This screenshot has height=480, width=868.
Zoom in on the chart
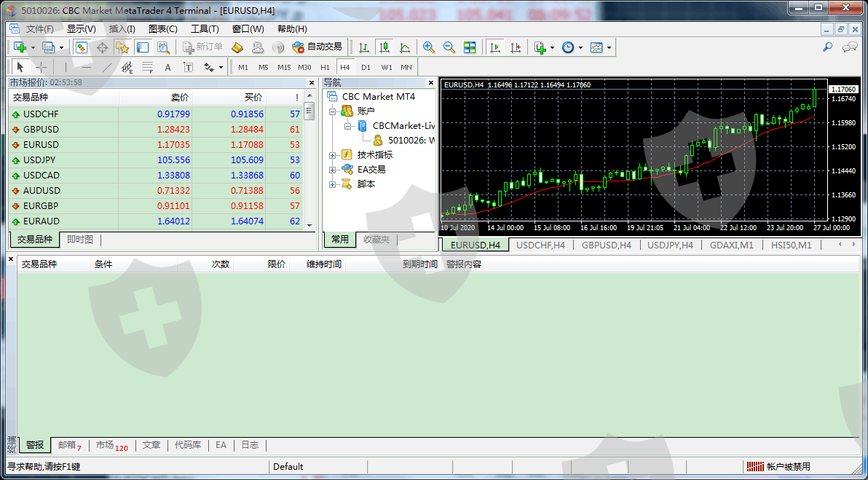click(x=429, y=47)
